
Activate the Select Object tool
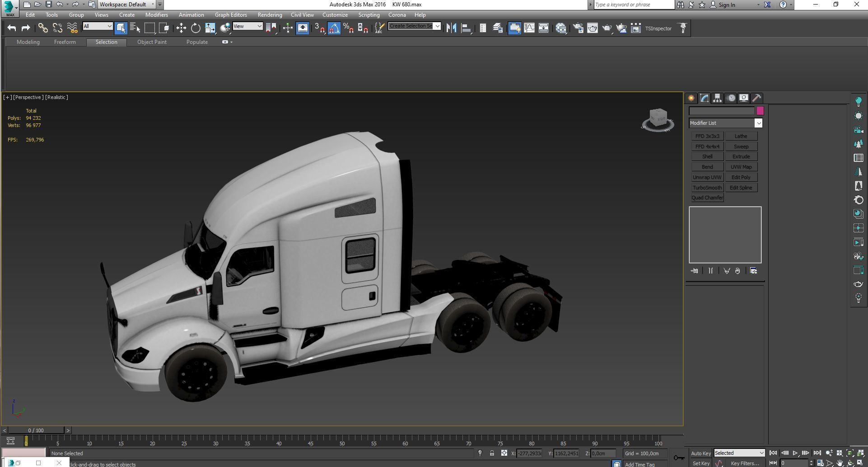(121, 28)
